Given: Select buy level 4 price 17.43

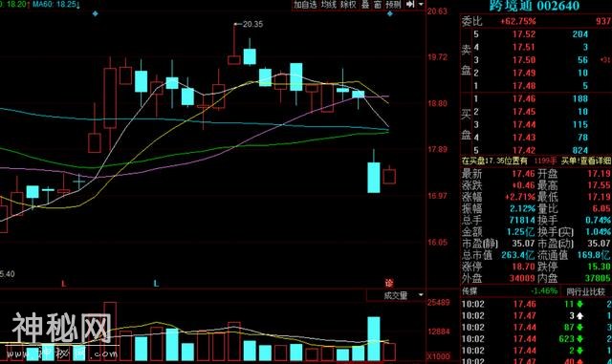Looking at the screenshot, I should click(x=524, y=138).
